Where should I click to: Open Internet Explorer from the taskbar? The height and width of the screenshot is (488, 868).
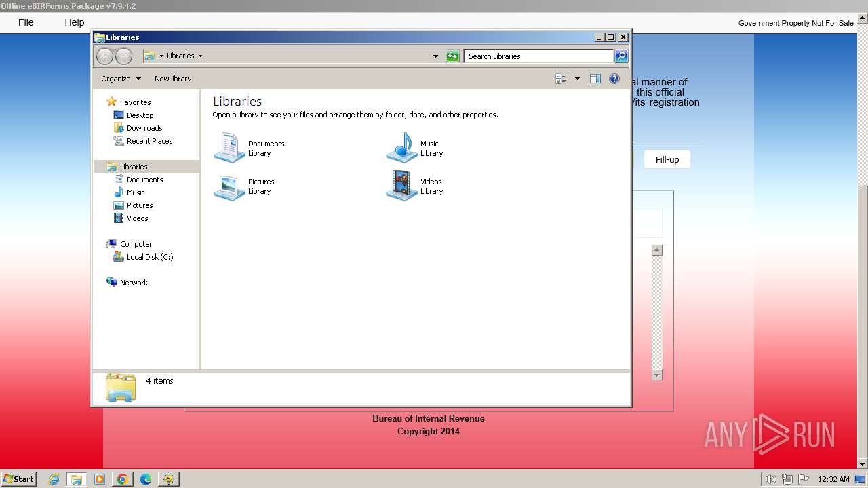[x=54, y=479]
